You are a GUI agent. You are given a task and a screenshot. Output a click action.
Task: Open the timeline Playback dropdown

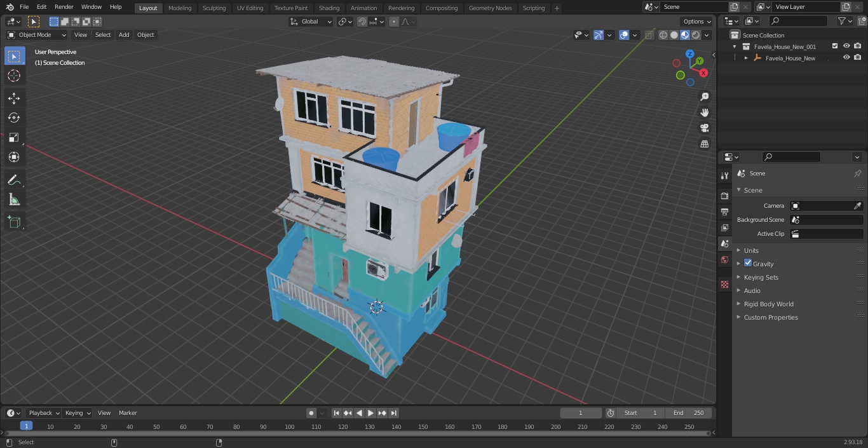point(44,413)
